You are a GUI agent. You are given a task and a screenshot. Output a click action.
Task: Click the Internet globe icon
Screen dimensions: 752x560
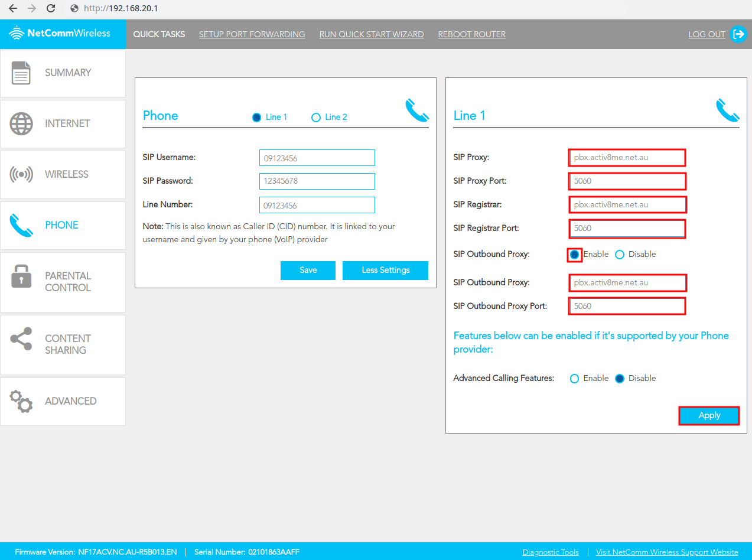(x=21, y=123)
